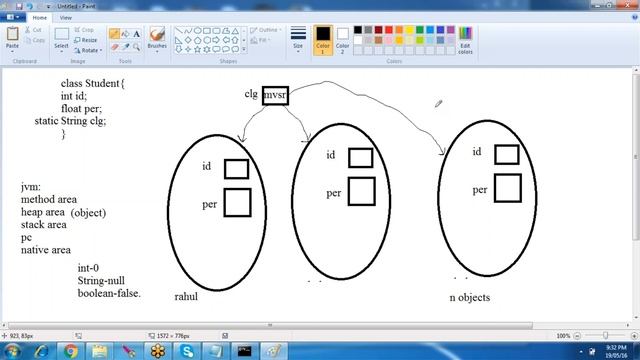Click the Cut button

33,30
